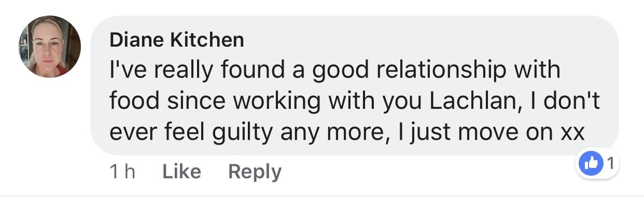This screenshot has width=644, height=198.
Task: Open Diane Kitchen's profile picture
Action: [x=50, y=47]
